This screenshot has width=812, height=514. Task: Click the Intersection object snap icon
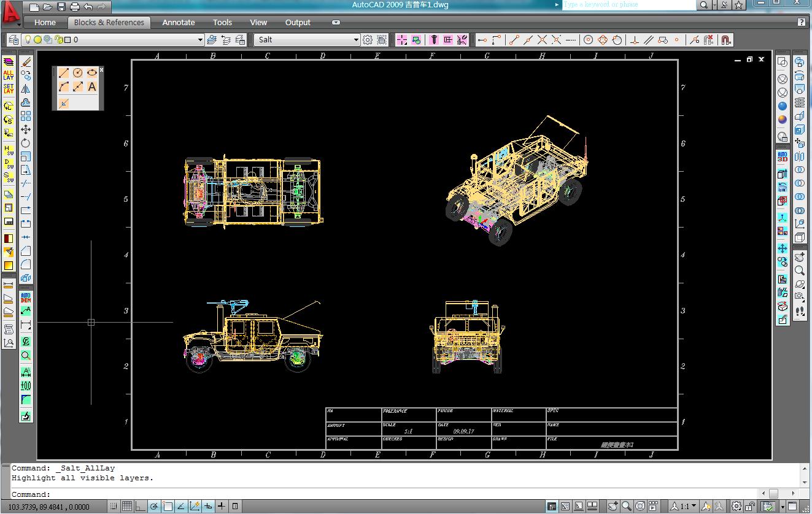tap(542, 40)
